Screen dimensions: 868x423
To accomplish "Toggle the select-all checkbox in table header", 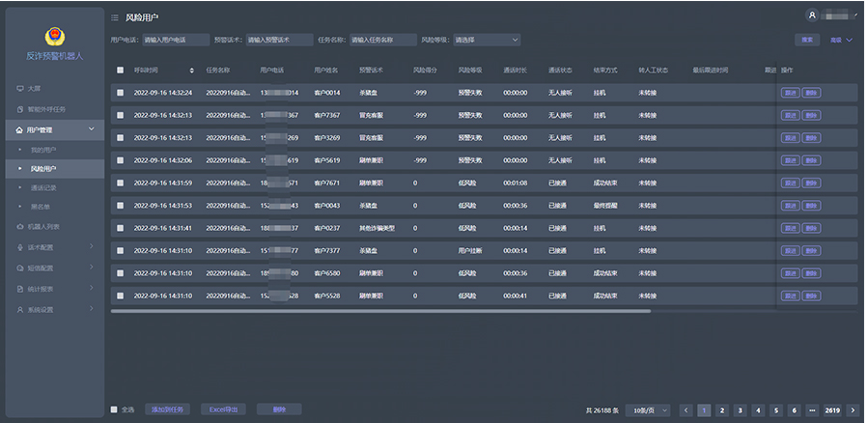I will (120, 70).
